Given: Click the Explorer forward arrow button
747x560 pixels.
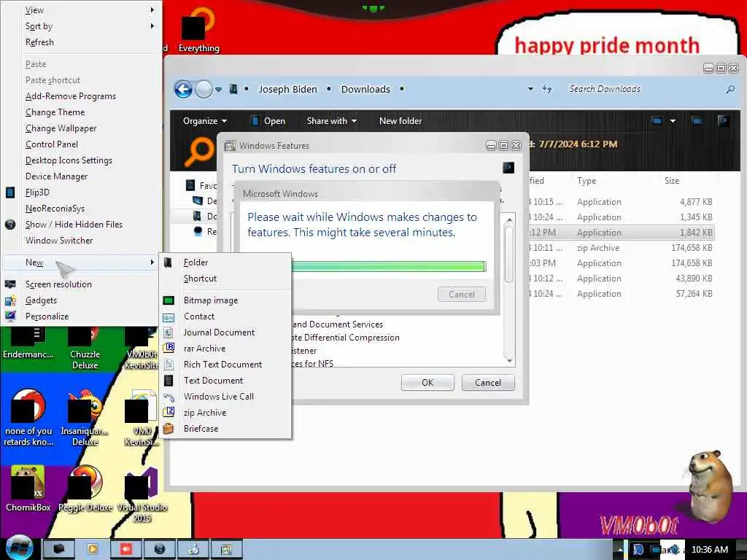Looking at the screenshot, I should click(x=204, y=89).
